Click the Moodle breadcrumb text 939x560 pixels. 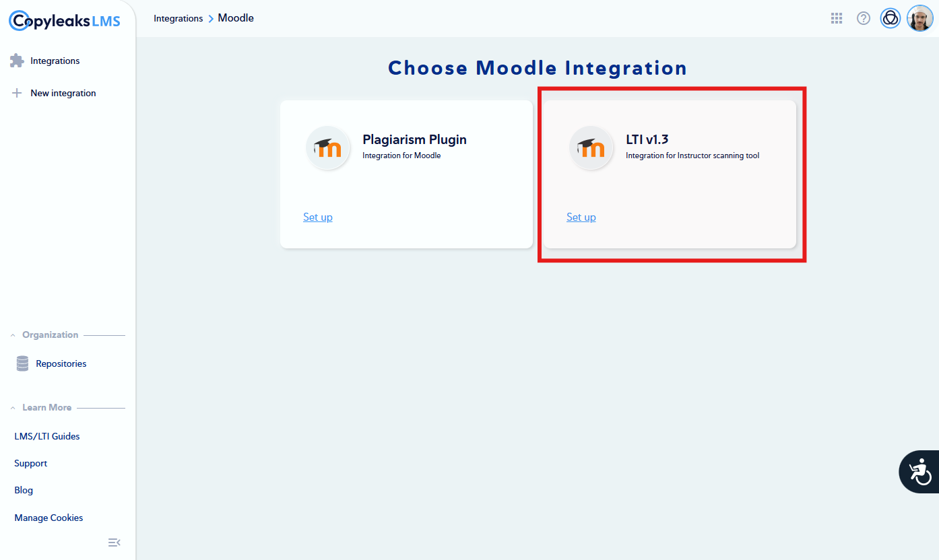(236, 18)
